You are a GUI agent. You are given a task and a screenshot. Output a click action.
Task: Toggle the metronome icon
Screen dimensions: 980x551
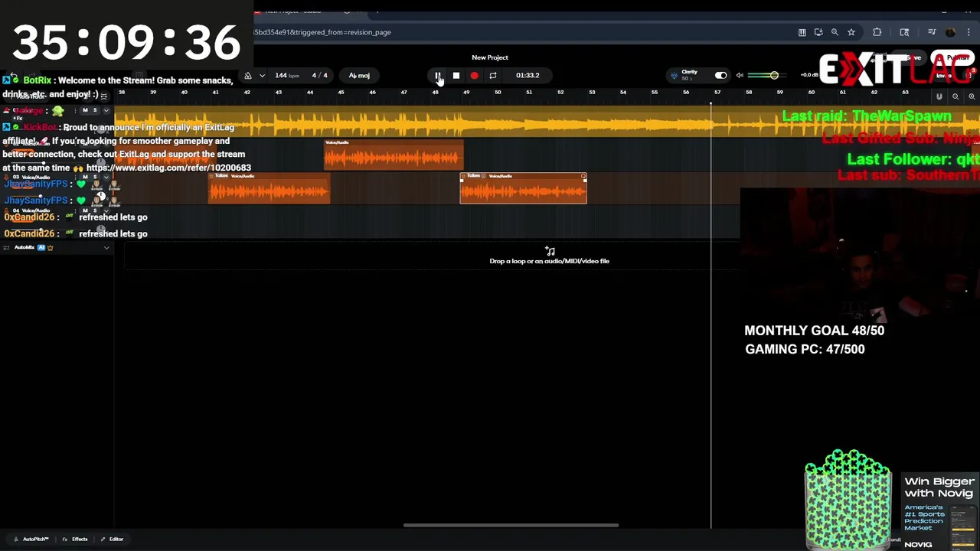[x=247, y=76]
